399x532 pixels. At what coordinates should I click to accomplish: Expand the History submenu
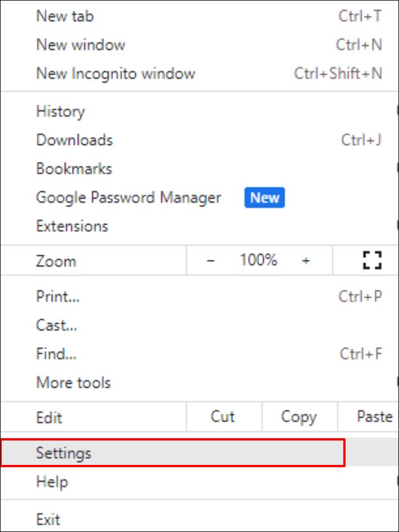pos(60,111)
